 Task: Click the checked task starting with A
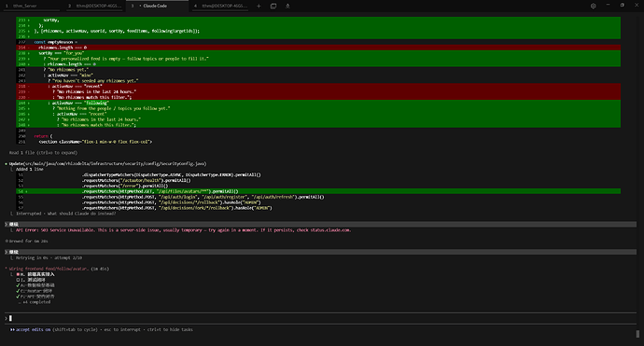[35, 285]
